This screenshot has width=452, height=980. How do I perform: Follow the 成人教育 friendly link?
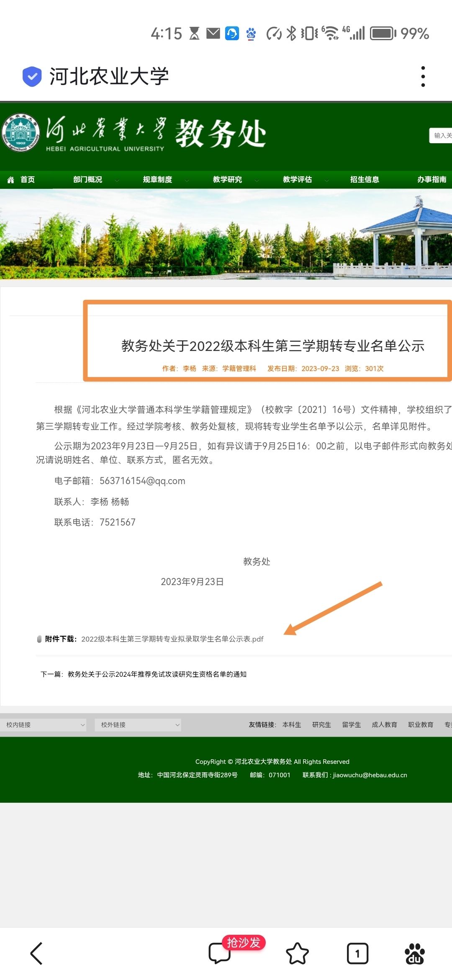(x=385, y=725)
